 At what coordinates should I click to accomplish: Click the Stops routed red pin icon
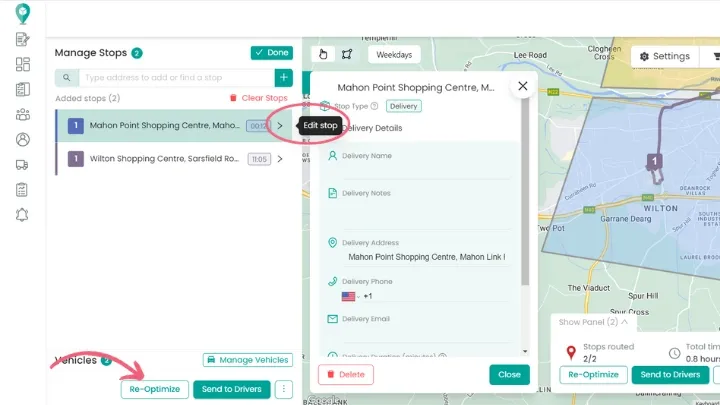[571, 353]
